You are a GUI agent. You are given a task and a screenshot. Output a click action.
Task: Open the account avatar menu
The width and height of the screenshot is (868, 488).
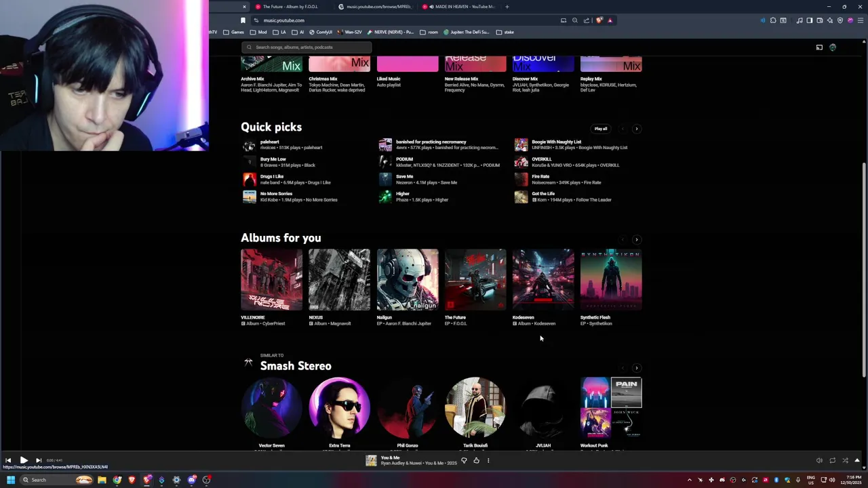833,47
